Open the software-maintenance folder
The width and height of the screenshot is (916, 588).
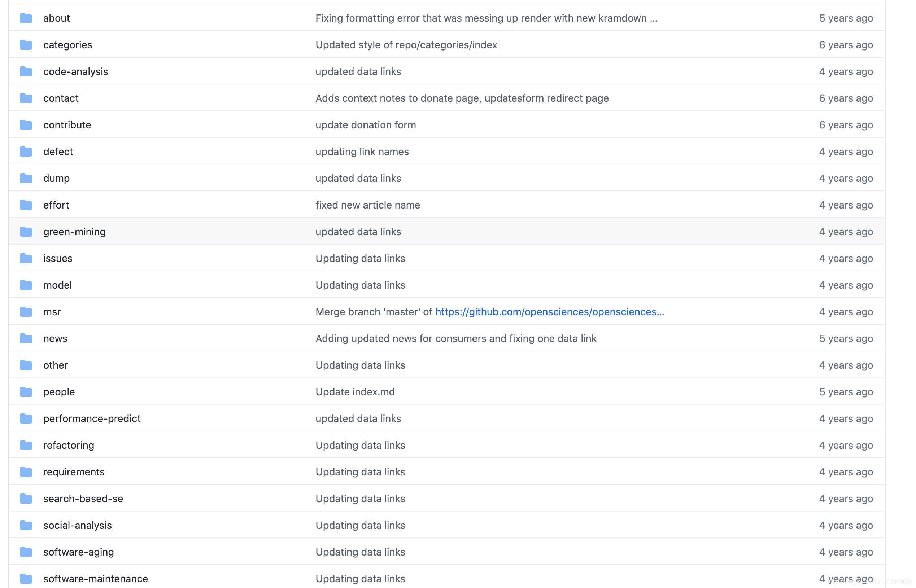[x=95, y=579]
